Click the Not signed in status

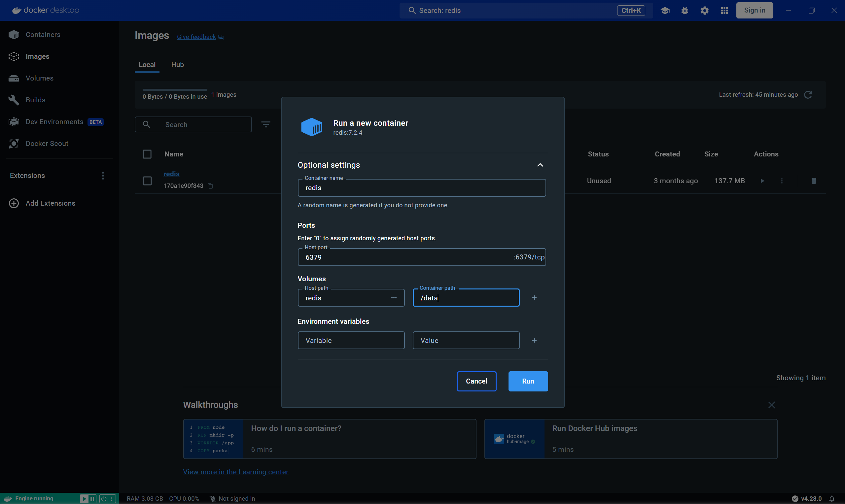[232, 499]
